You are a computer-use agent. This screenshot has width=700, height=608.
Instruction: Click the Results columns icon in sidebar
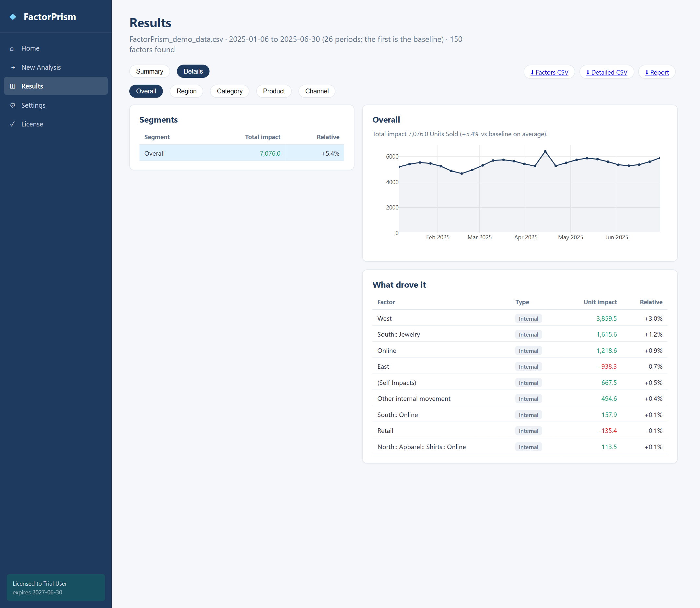coord(13,86)
